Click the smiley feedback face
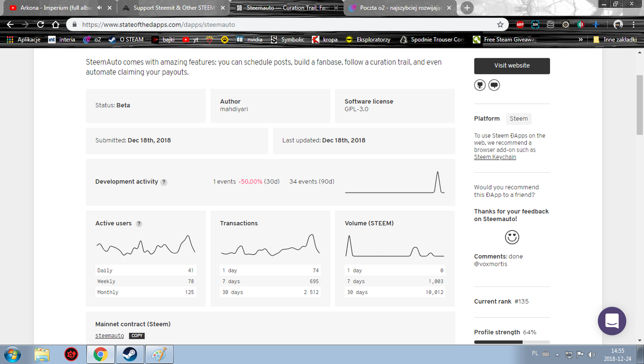Viewport: 644px width, 364px height. (x=512, y=237)
